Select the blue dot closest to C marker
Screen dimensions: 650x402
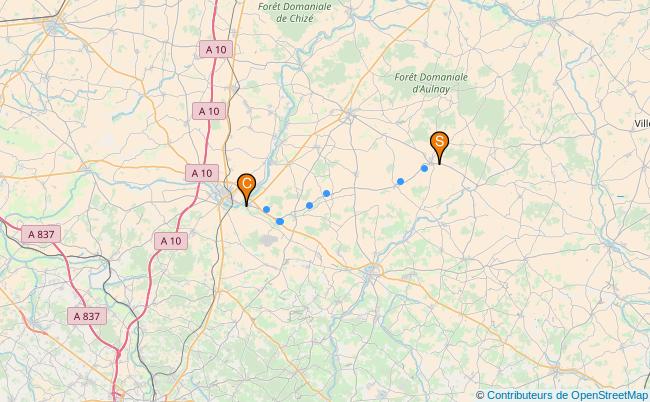[x=267, y=209]
